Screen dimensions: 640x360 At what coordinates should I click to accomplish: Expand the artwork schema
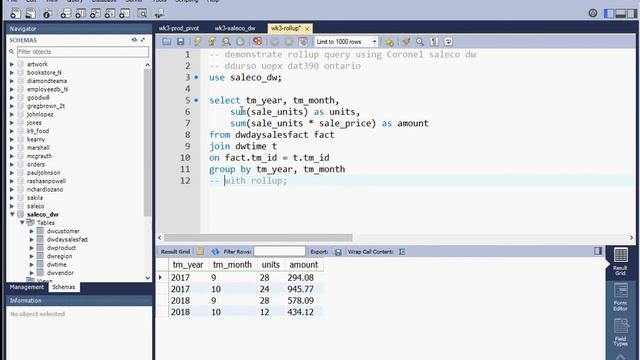12,64
